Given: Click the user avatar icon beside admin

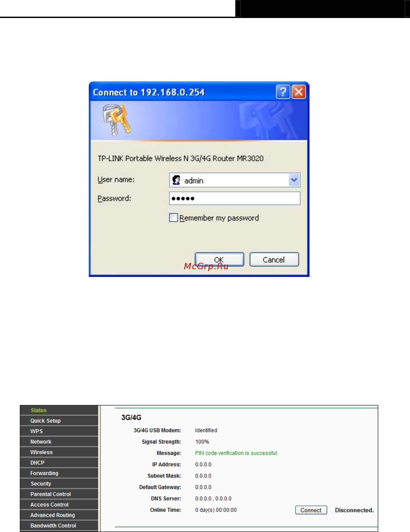Looking at the screenshot, I should pyautogui.click(x=176, y=180).
